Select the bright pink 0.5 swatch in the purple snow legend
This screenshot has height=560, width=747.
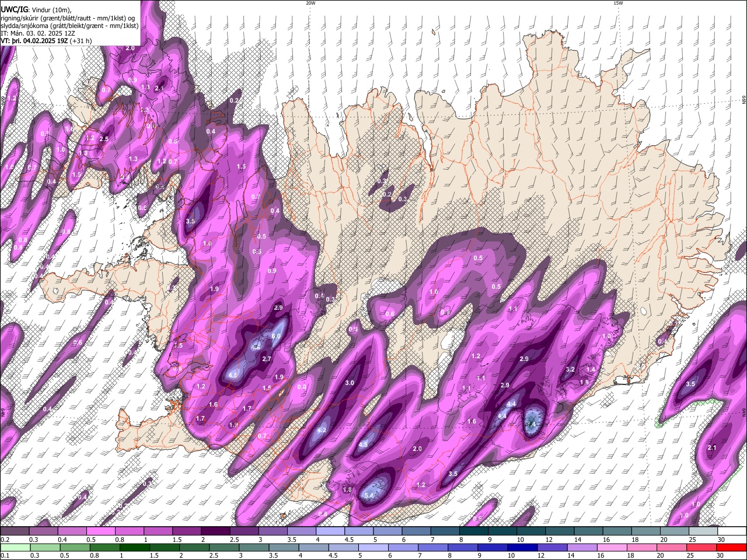[x=101, y=531]
